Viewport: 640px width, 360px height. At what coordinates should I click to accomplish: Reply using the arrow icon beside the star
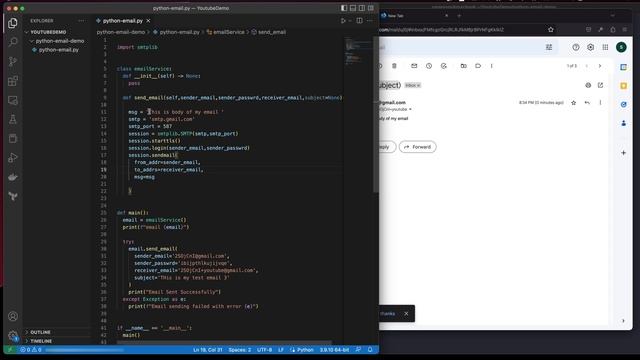[587, 103]
